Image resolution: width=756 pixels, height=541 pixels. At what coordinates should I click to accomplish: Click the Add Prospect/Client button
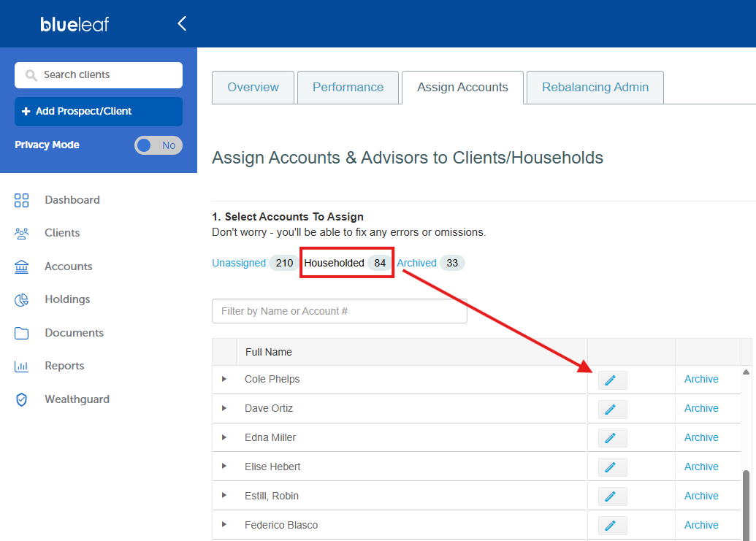(x=99, y=111)
